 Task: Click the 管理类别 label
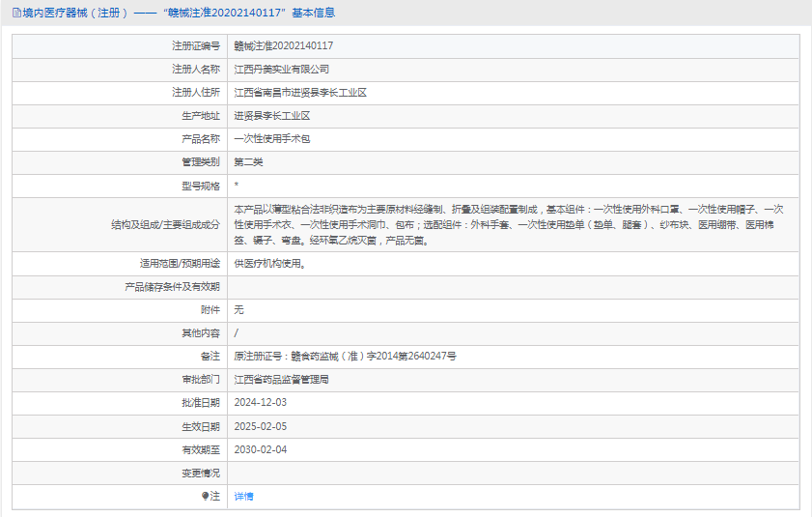[x=201, y=162]
